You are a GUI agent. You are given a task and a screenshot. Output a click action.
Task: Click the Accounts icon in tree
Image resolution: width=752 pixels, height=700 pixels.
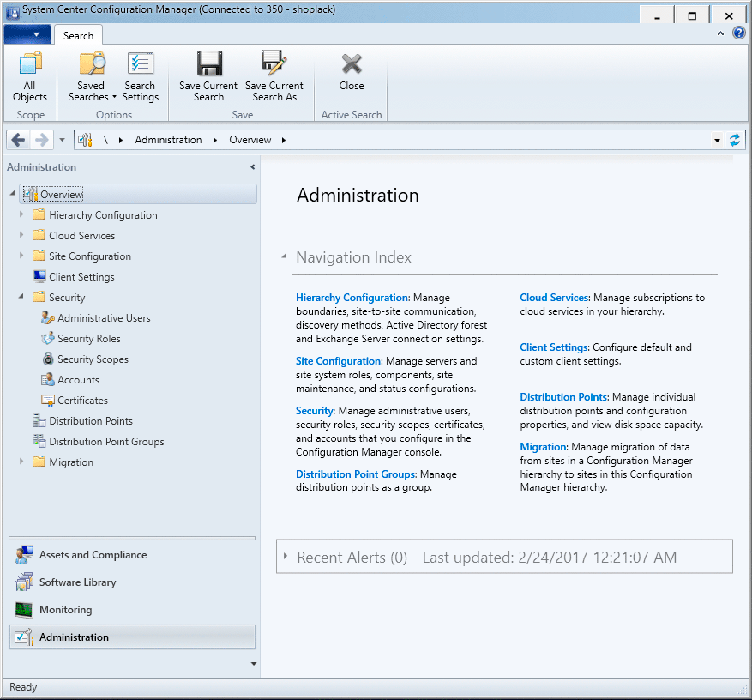tap(47, 379)
